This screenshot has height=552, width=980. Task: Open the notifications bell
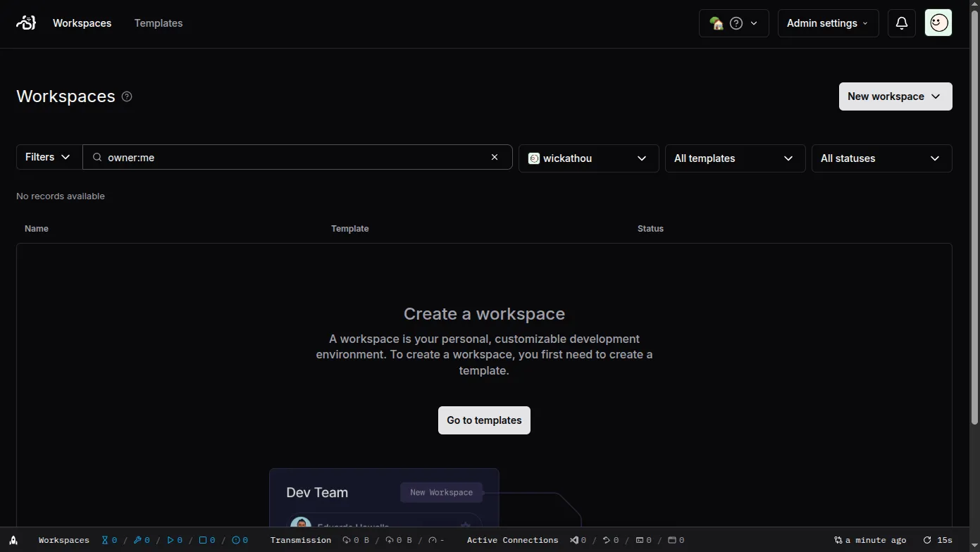(x=901, y=23)
